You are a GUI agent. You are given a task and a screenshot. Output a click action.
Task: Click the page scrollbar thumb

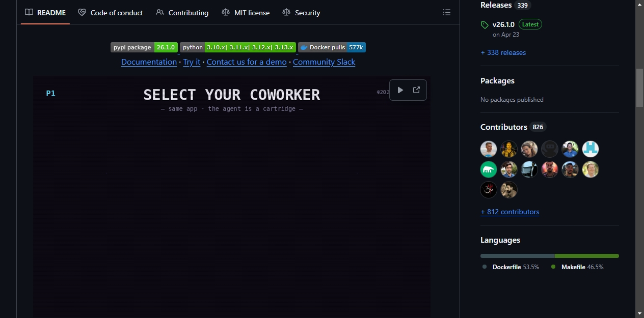[639, 88]
